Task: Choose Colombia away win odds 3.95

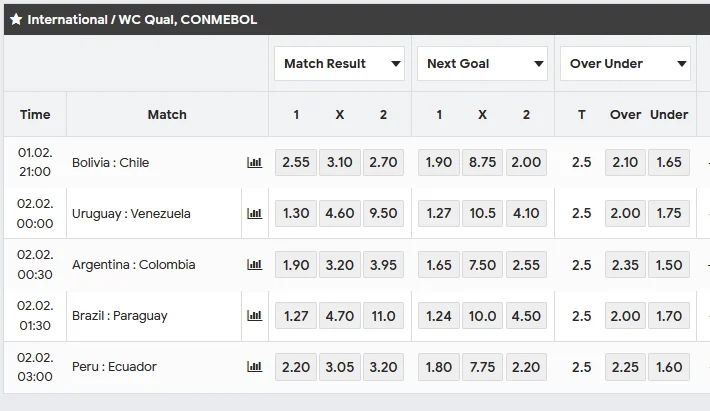Action: click(x=383, y=265)
